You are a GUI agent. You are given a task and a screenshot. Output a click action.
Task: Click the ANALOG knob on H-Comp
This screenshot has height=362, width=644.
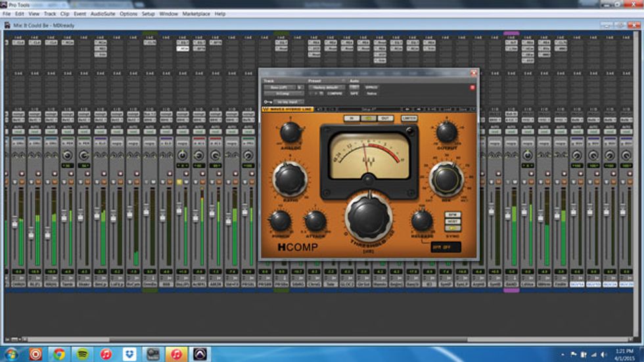click(290, 132)
